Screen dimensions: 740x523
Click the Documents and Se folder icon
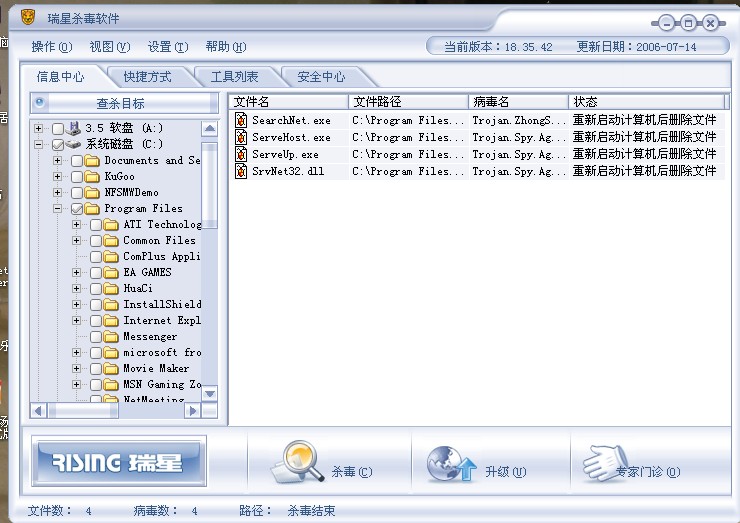click(x=92, y=160)
